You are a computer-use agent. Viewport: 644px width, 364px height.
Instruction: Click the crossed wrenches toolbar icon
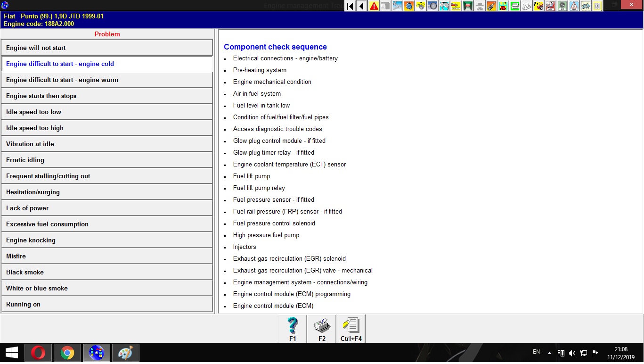coord(397,6)
